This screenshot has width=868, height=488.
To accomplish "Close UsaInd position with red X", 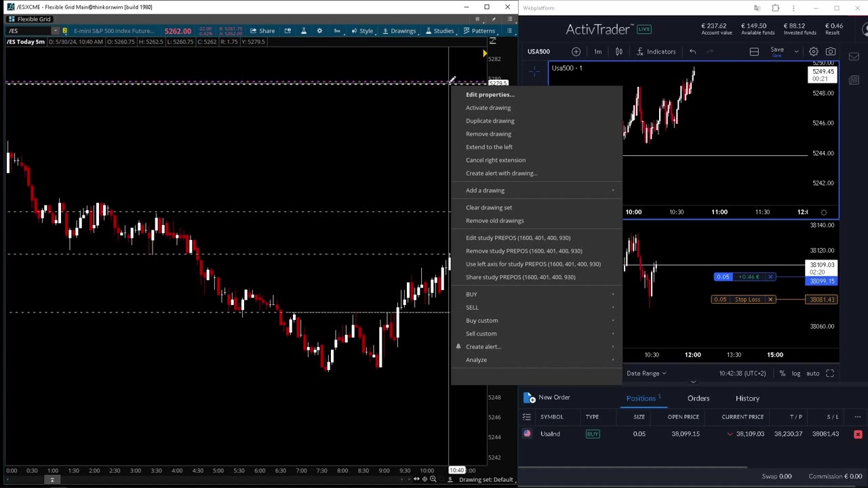I will [x=858, y=434].
